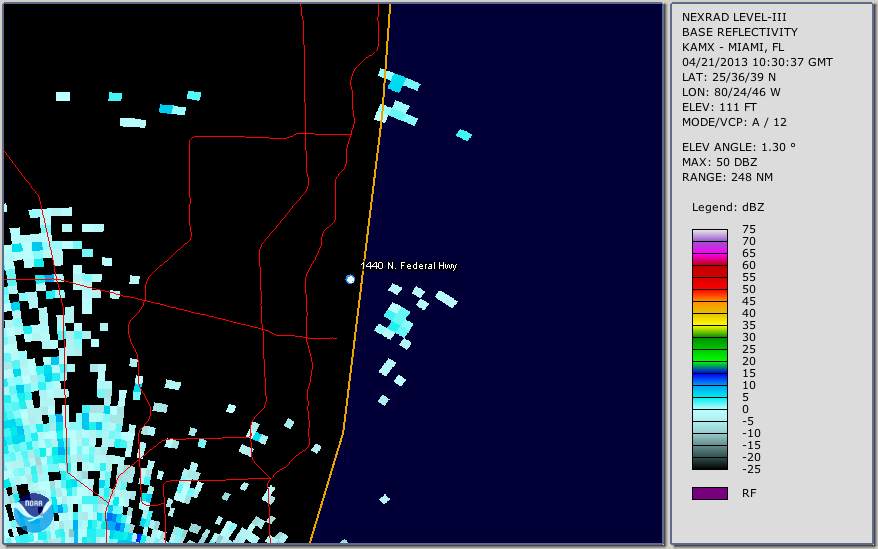Click the NOAA logo emblem

click(34, 513)
